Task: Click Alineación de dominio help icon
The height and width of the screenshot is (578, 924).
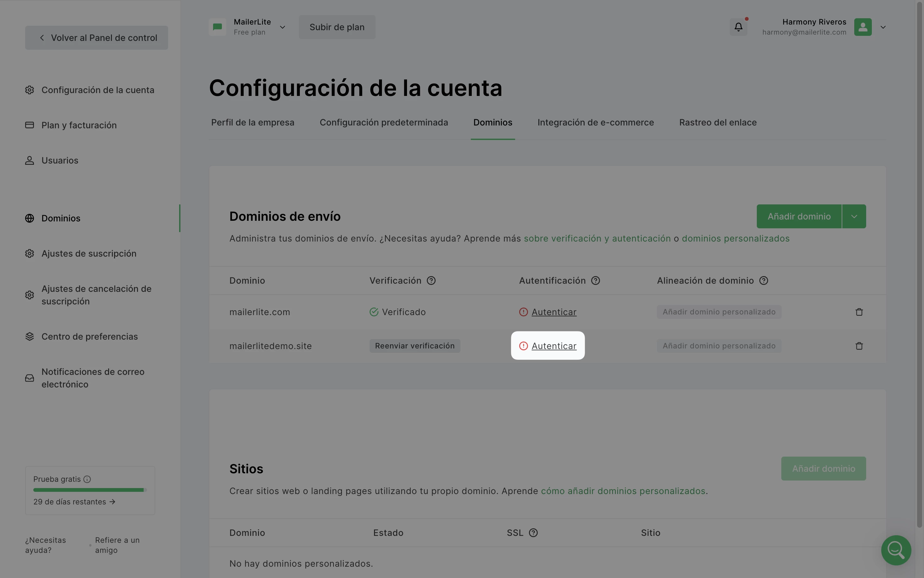Action: click(x=763, y=281)
